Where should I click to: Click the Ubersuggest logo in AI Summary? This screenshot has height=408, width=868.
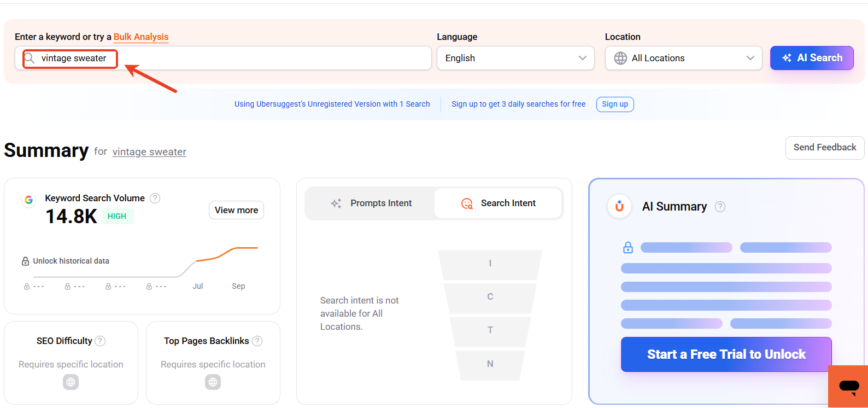pos(619,206)
